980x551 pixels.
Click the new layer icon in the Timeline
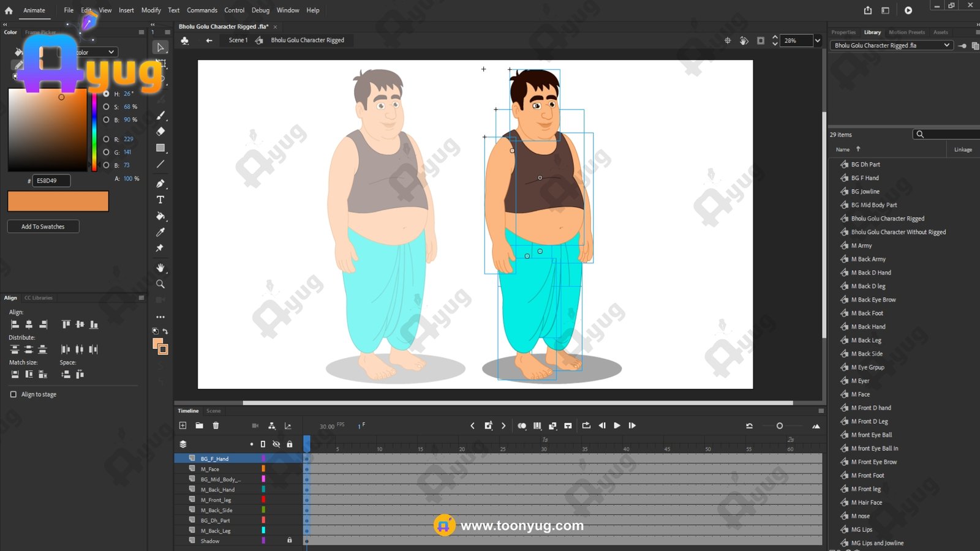(x=183, y=425)
